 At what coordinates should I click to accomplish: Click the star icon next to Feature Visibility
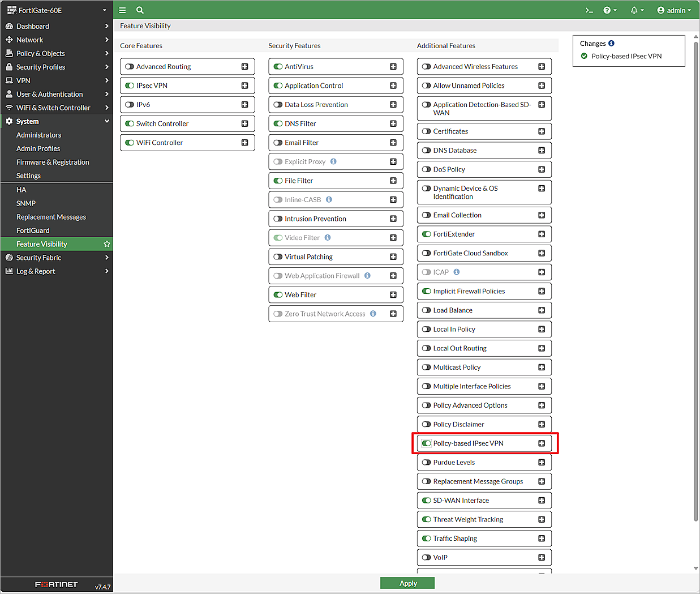[106, 243]
